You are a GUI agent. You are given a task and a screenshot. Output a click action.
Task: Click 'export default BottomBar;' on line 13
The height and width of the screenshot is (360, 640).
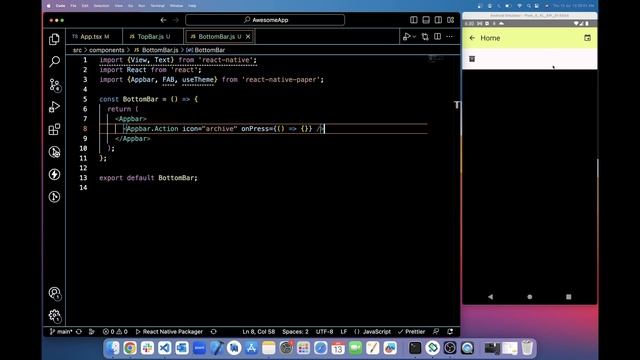148,178
